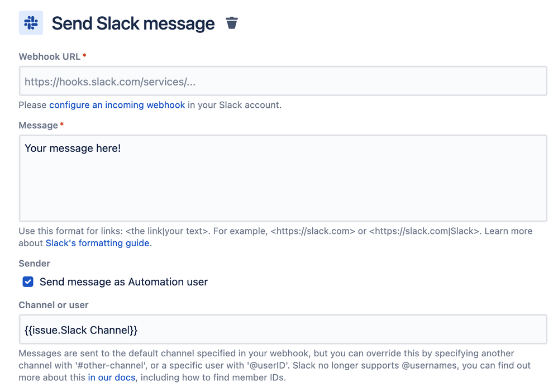Delete the Send Slack message action
This screenshot has width=558, height=392.
pos(231,23)
